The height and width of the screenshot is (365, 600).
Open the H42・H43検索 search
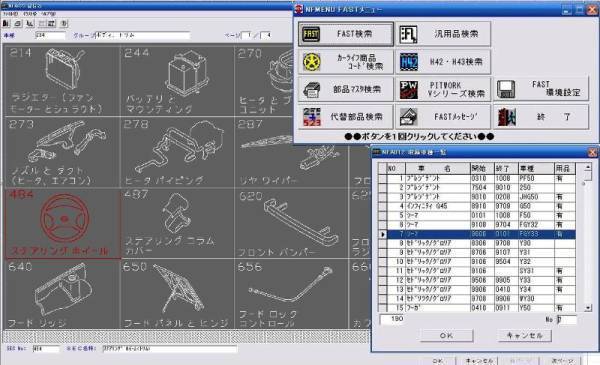[x=443, y=62]
